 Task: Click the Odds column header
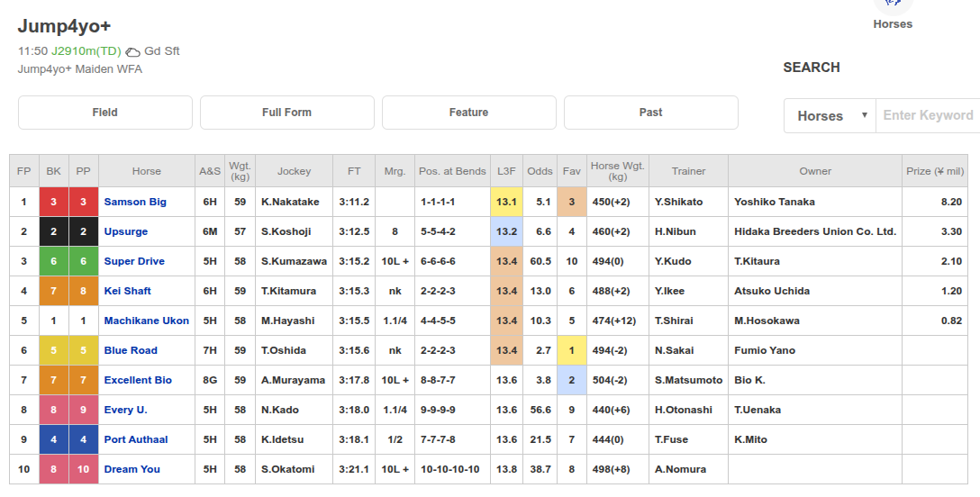pos(540,171)
